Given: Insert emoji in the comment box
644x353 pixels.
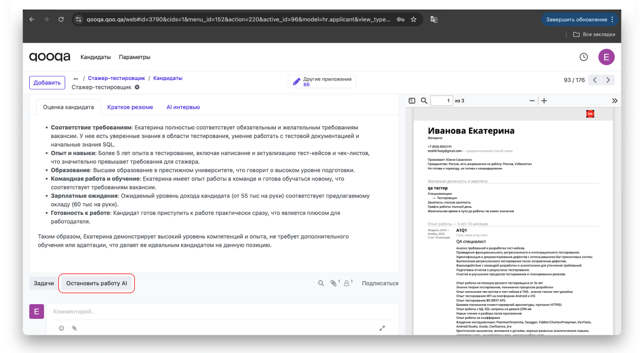Looking at the screenshot, I should [x=62, y=328].
